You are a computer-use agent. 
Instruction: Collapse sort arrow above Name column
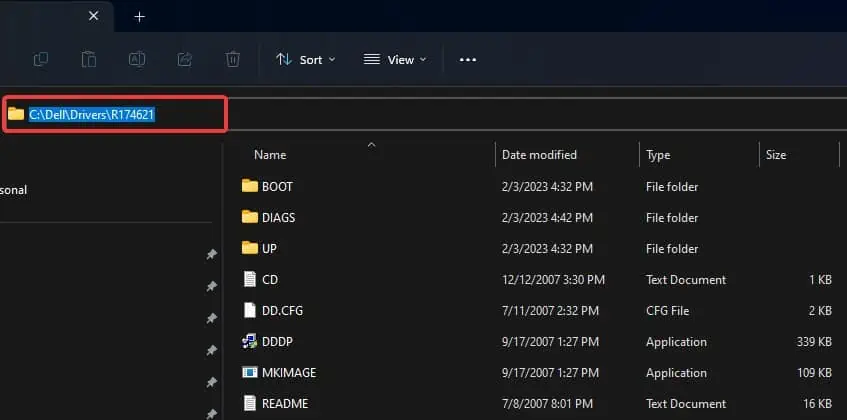tap(371, 145)
